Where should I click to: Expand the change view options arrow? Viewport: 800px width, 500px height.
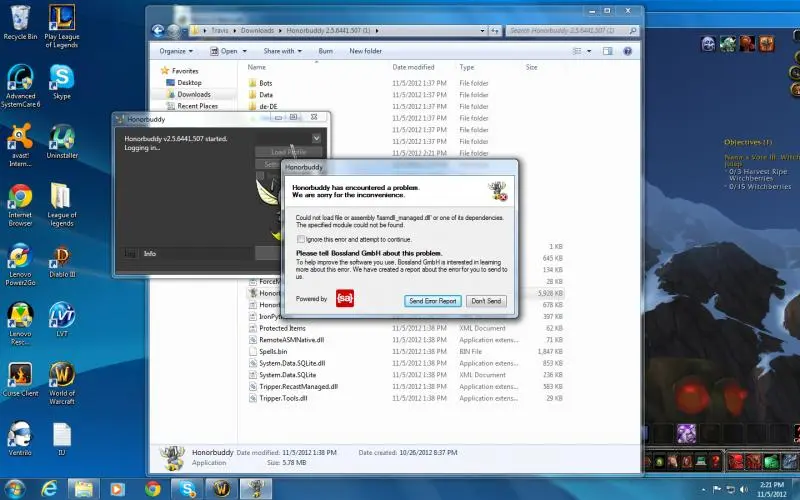tap(589, 51)
